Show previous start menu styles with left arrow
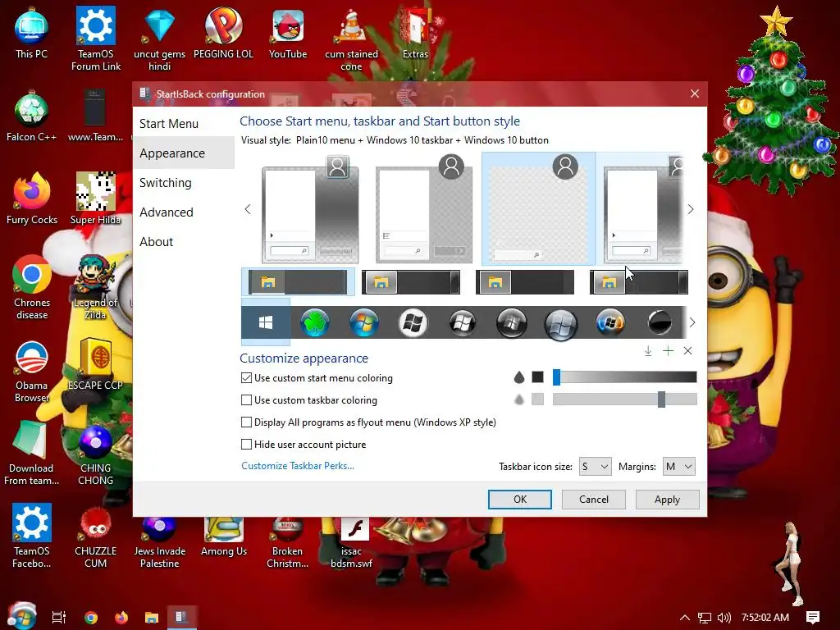 (248, 209)
